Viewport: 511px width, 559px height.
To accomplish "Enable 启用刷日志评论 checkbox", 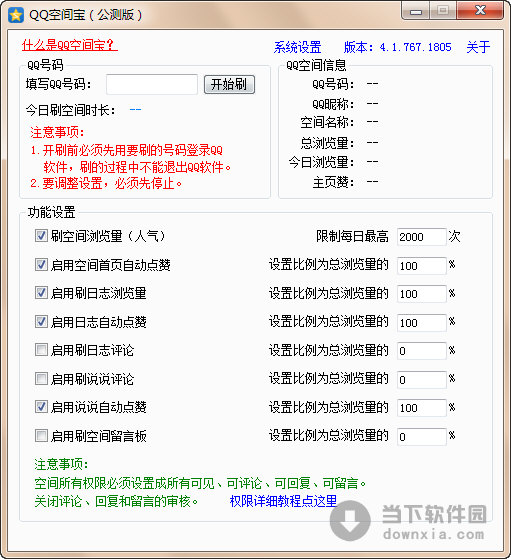I will click(41, 350).
